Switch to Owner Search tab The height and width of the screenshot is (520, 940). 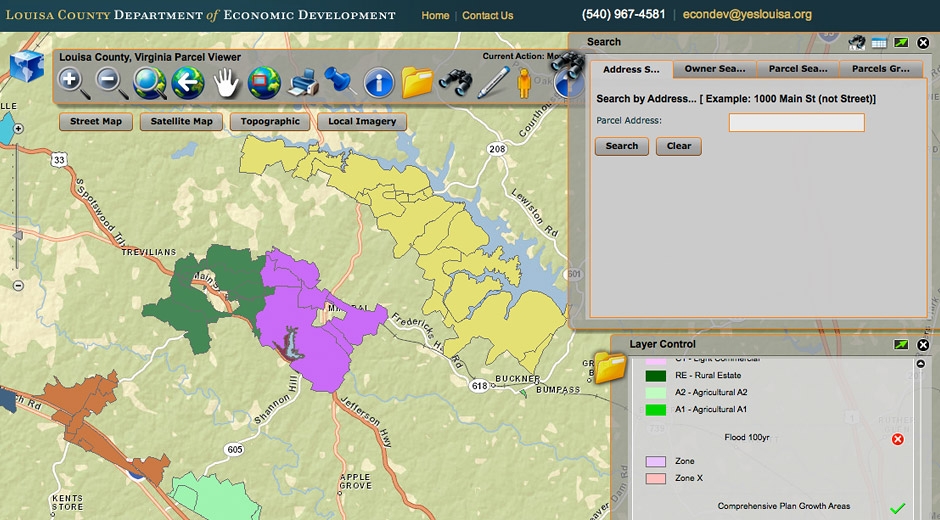click(715, 69)
